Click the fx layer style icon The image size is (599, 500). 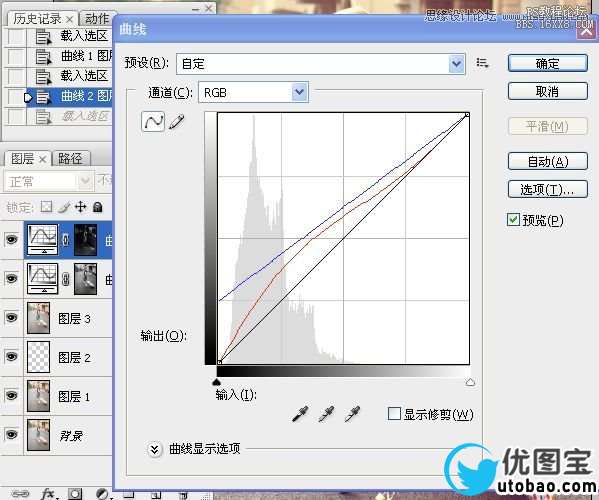[x=48, y=494]
